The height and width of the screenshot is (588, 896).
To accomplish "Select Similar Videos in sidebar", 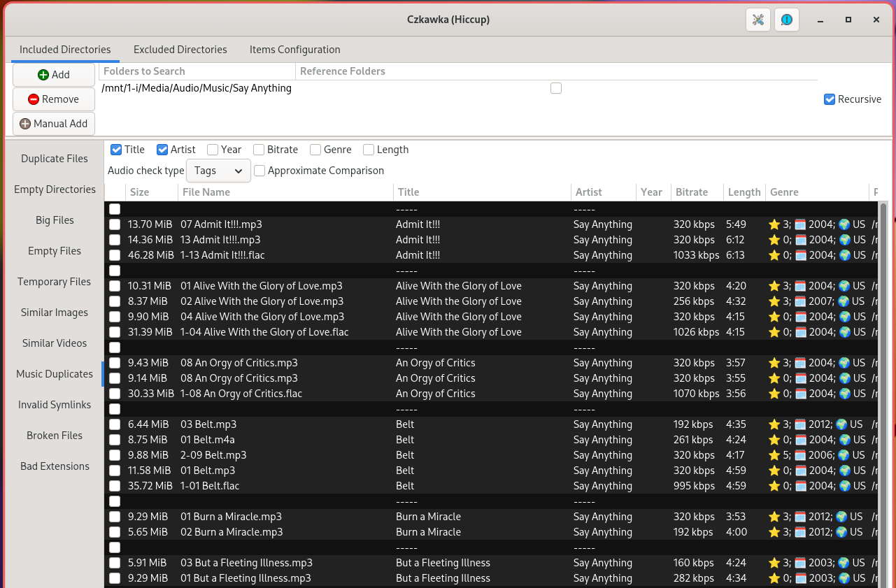I will click(x=55, y=343).
